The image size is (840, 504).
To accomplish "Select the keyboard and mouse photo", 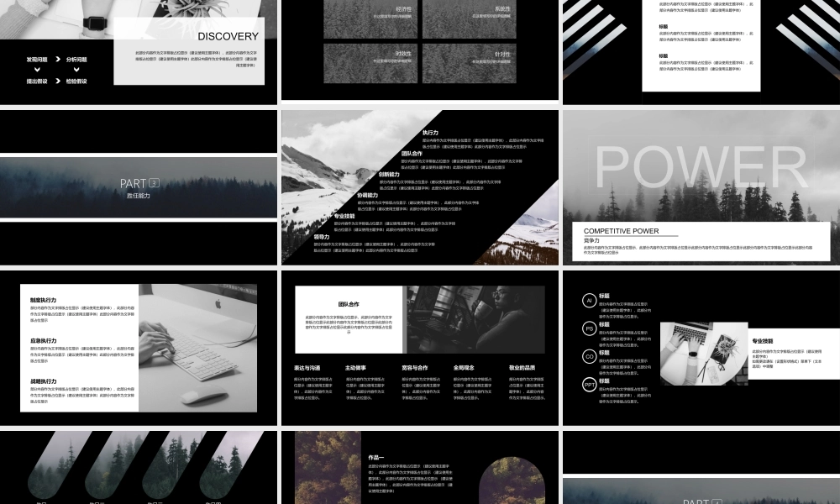I will (197, 344).
